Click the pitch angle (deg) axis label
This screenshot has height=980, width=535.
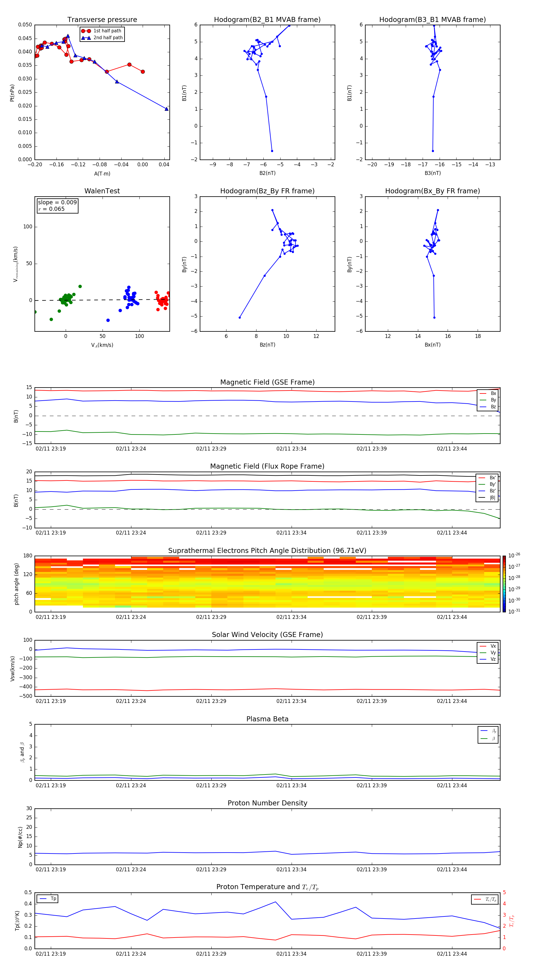pos(16,584)
